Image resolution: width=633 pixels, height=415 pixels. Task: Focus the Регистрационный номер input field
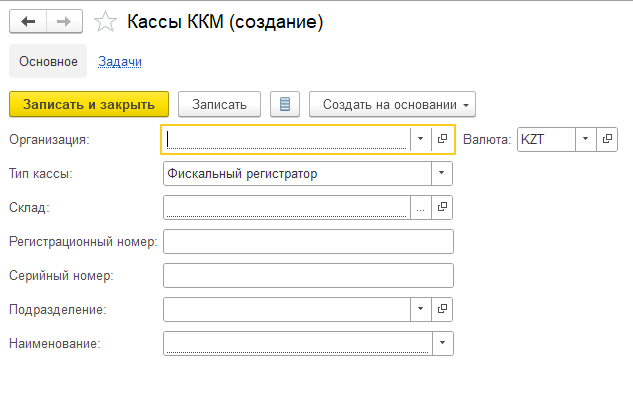click(308, 241)
